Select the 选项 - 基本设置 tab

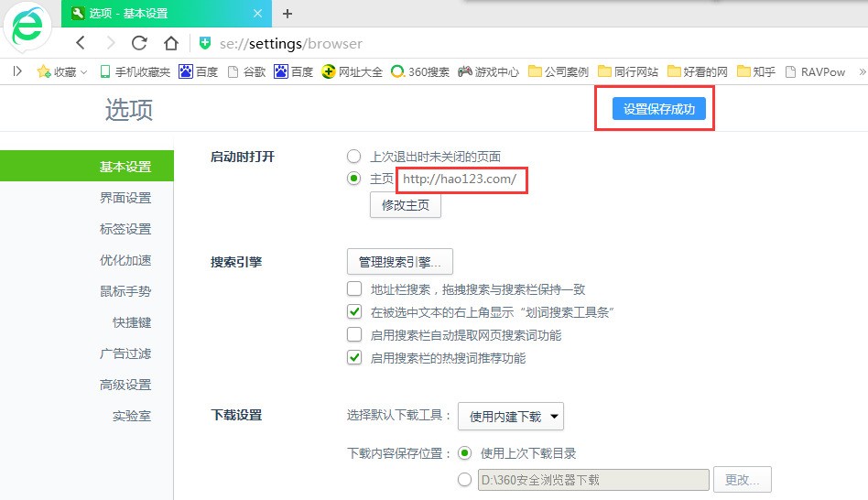click(166, 14)
